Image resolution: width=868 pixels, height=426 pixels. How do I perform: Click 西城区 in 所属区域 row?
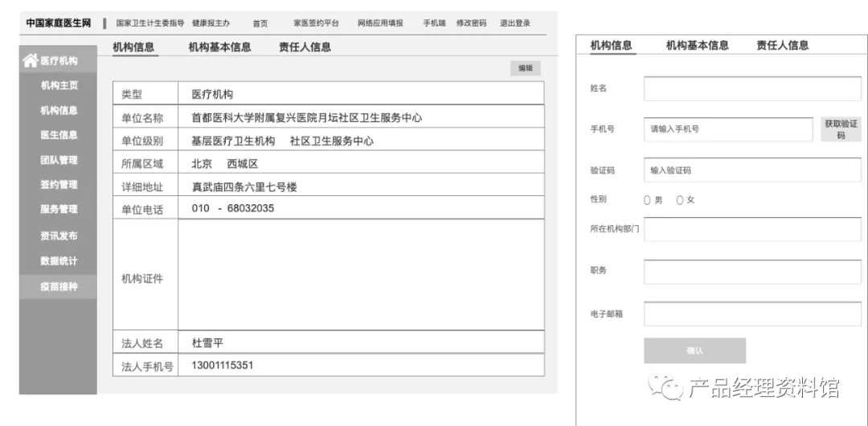[243, 164]
